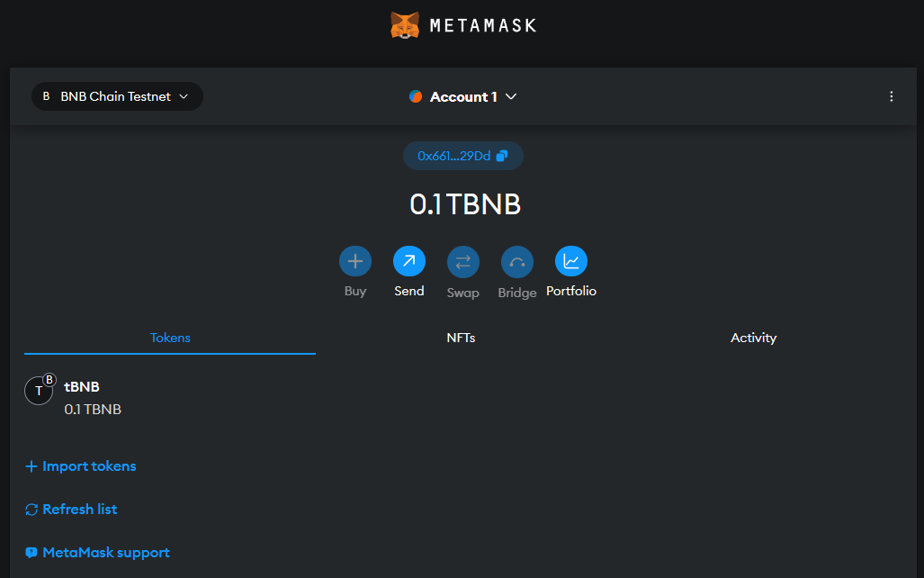The image size is (924, 578).
Task: Open Portfolio via its chart icon
Action: [x=571, y=260]
